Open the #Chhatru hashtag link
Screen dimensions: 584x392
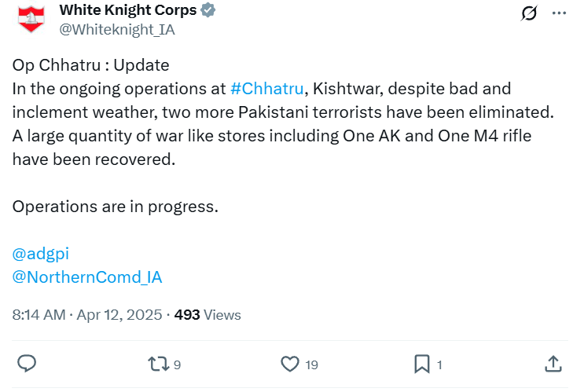266,89
